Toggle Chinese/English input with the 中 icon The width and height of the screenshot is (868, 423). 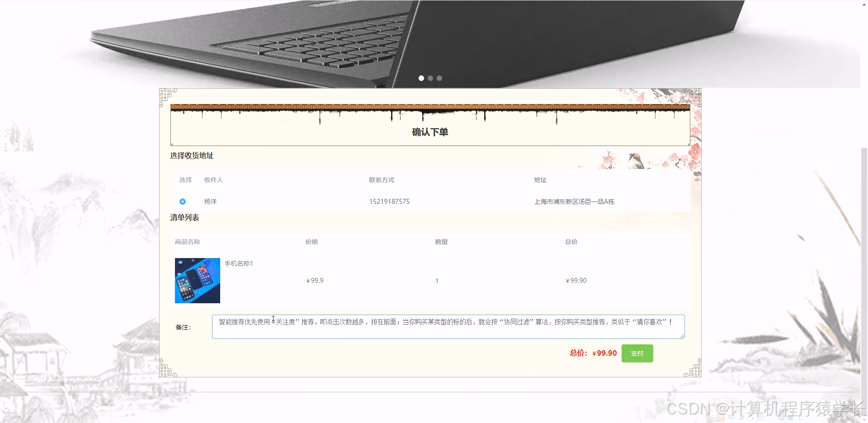tap(732, 418)
